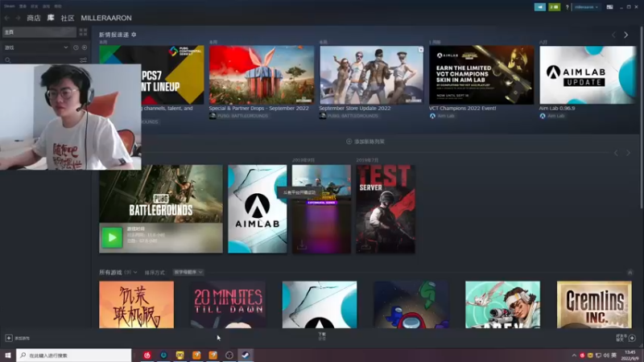Show hidden system tray icons chevron
Screen dimensions: 644x362
tap(574, 355)
